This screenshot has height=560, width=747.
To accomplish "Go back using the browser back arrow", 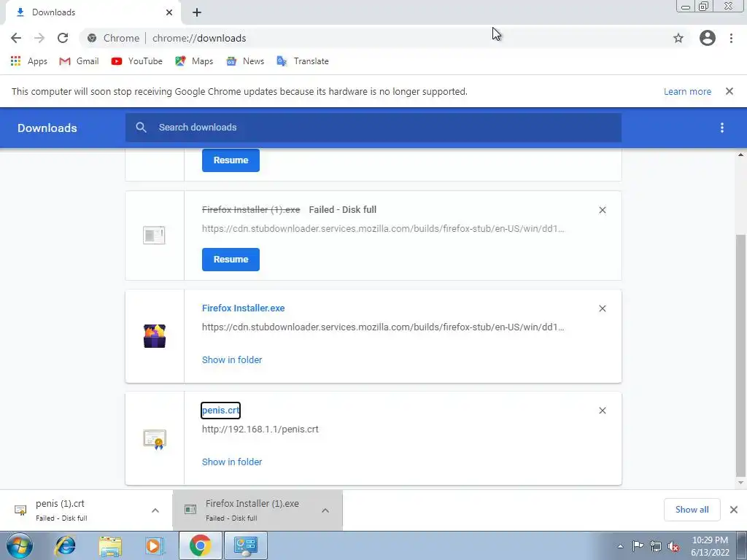I will (x=16, y=38).
